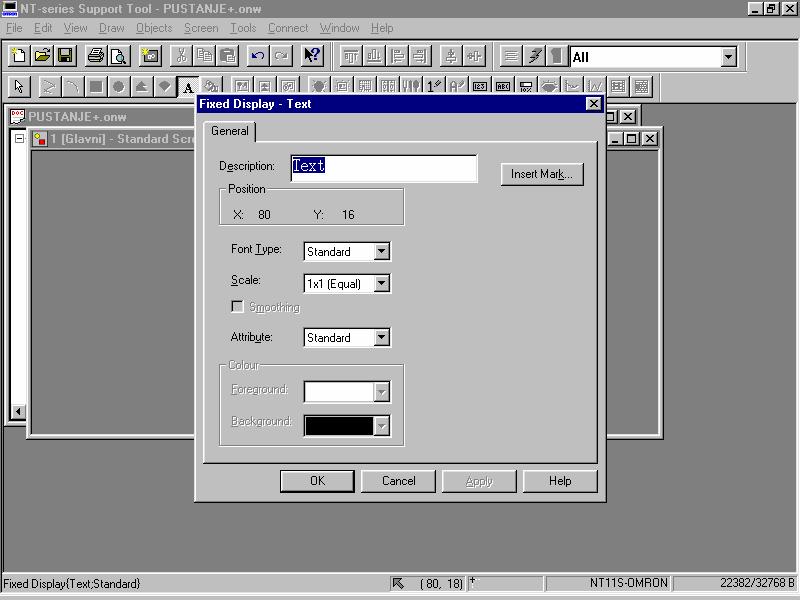
Task: Create a new file via toolbar icon
Action: point(19,56)
